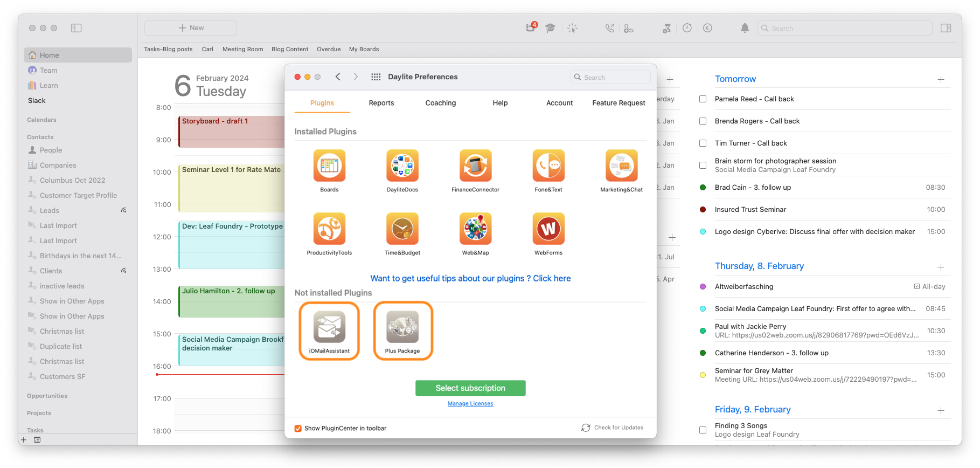Open the Overdue shortcut
980x468 pixels.
(329, 49)
